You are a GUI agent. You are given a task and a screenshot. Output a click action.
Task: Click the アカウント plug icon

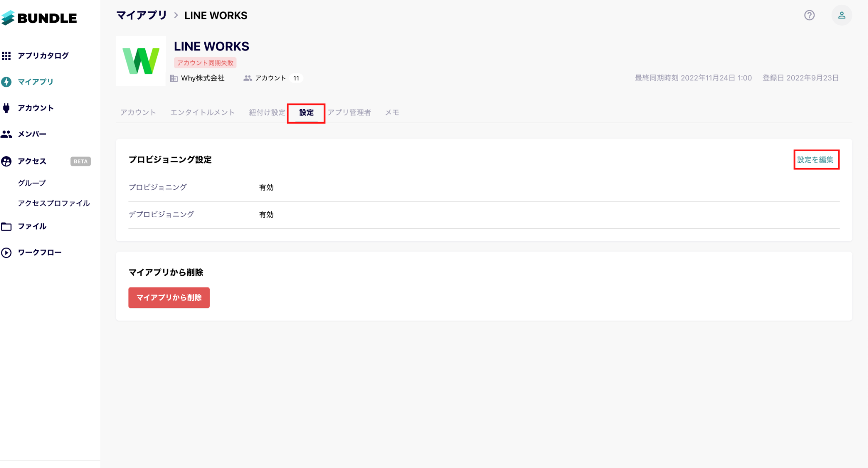click(6, 108)
